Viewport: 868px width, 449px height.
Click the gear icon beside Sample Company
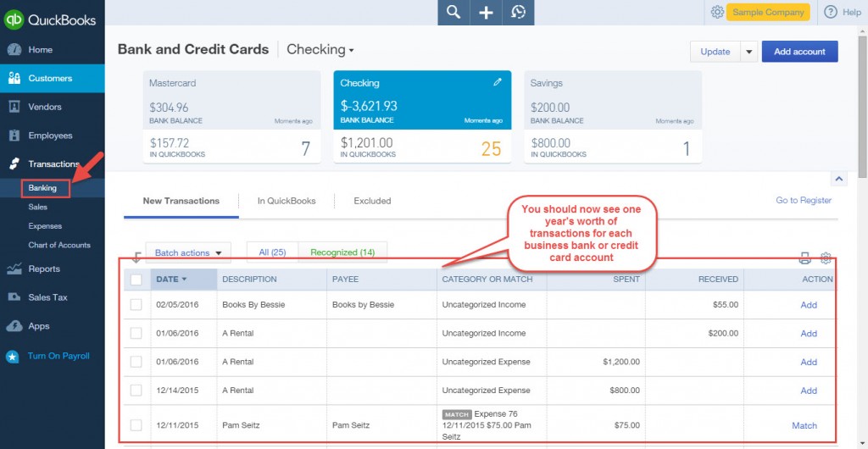pyautogui.click(x=717, y=12)
